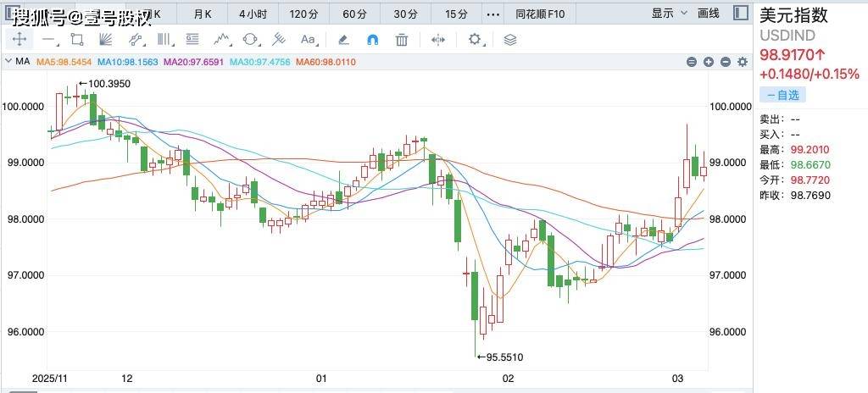
Task: Toggle the right side panel layout icon
Action: tap(740, 13)
